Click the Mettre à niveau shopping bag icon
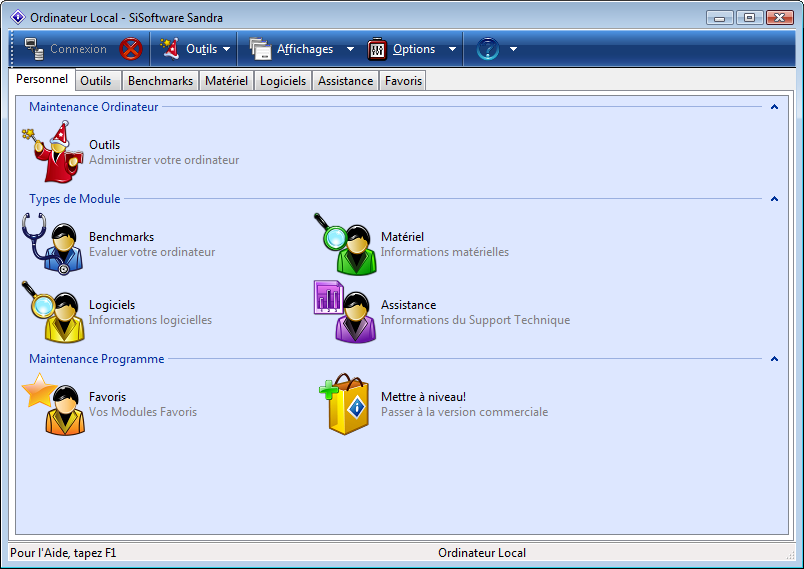This screenshot has height=569, width=804. 344,404
